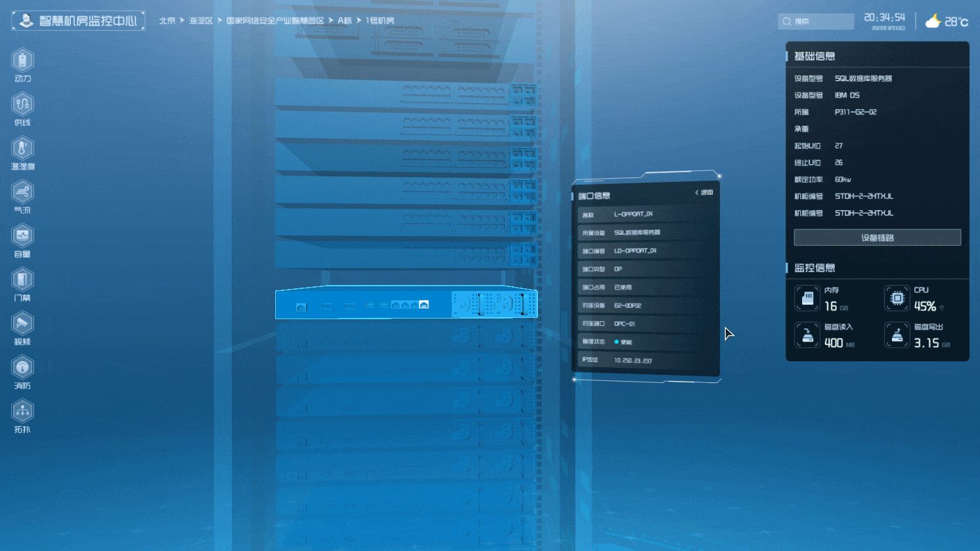Click the disk read 400 MB value

(839, 343)
